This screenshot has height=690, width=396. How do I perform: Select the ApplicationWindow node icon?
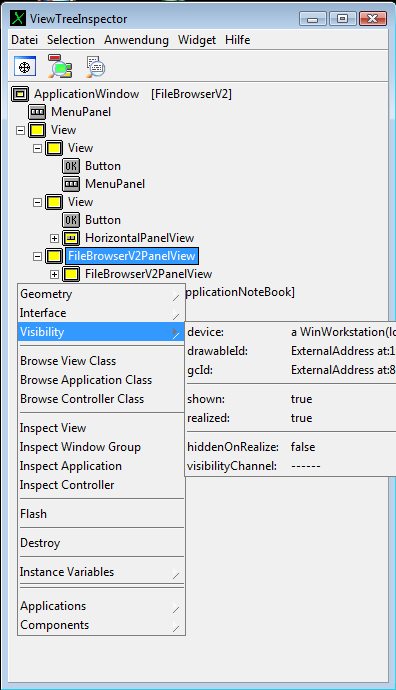click(x=20, y=94)
